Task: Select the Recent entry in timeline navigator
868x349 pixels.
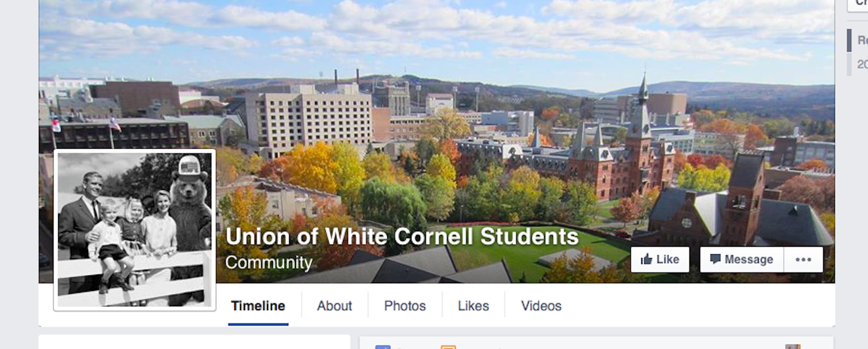Action: [862, 40]
